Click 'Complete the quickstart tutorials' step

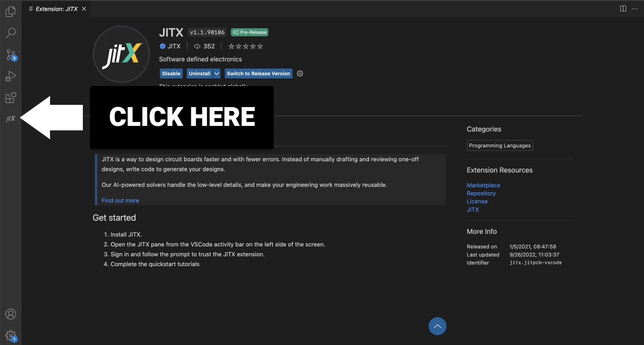click(x=155, y=264)
